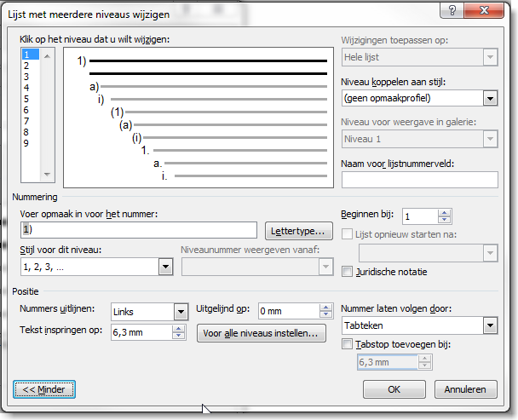Open the 'Stijl voor dit niveau' dropdown
The image size is (518, 420).
point(165,267)
